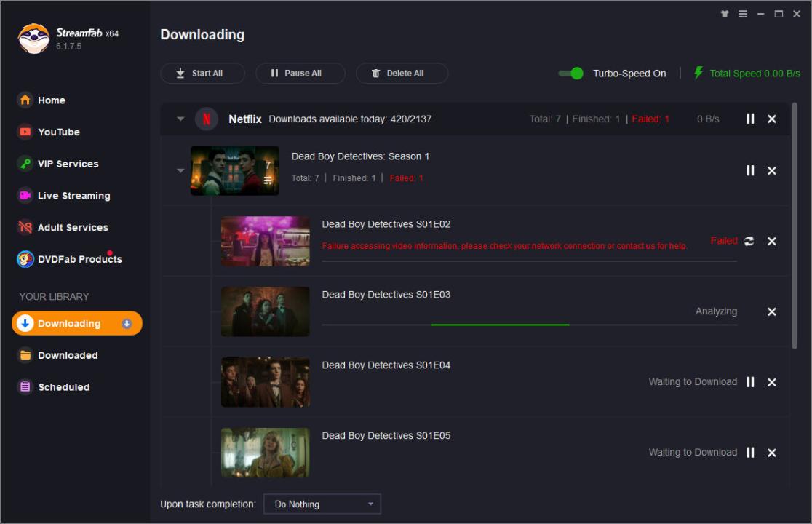Image resolution: width=812 pixels, height=524 pixels.
Task: Click the S01E05 episode thumbnail
Action: 265,453
